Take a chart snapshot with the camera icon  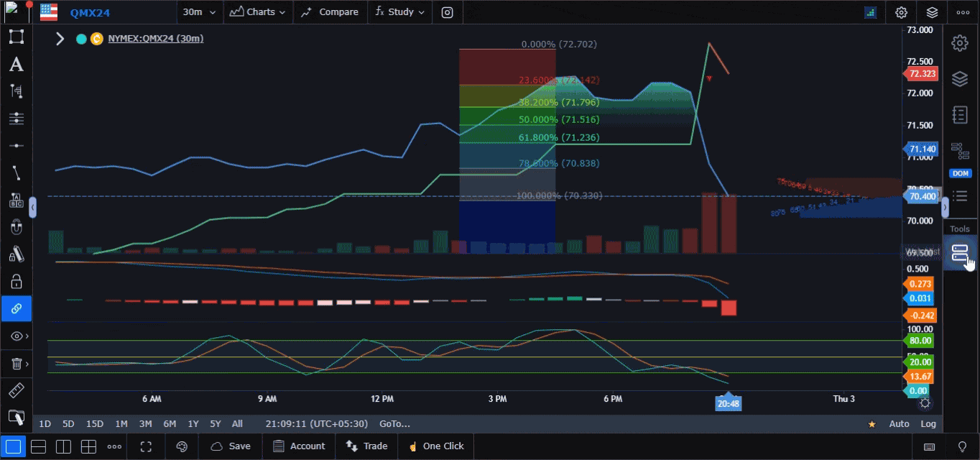(447, 12)
